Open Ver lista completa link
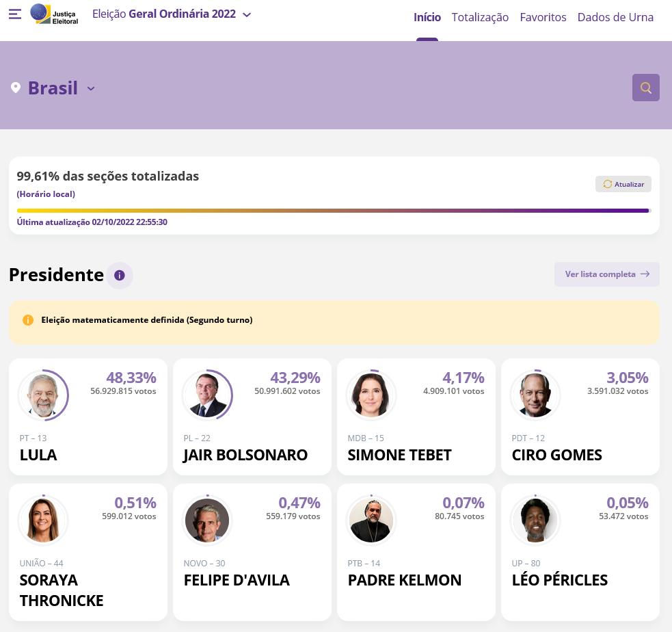 coord(607,274)
